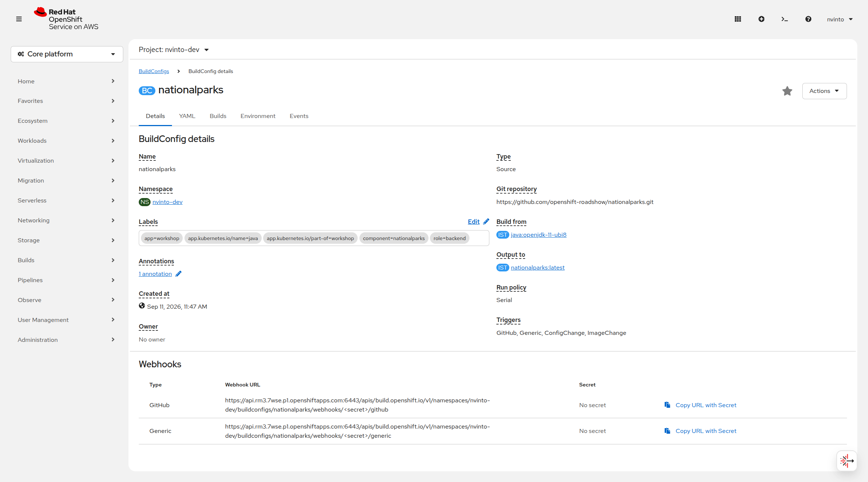This screenshot has width=868, height=482.
Task: Open the help question mark menu
Action: pyautogui.click(x=808, y=19)
